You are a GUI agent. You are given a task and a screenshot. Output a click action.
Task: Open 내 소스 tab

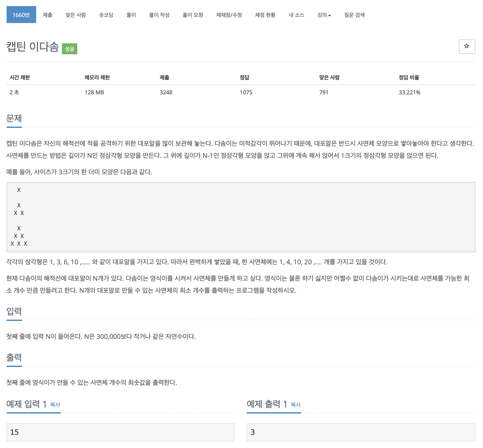click(297, 15)
